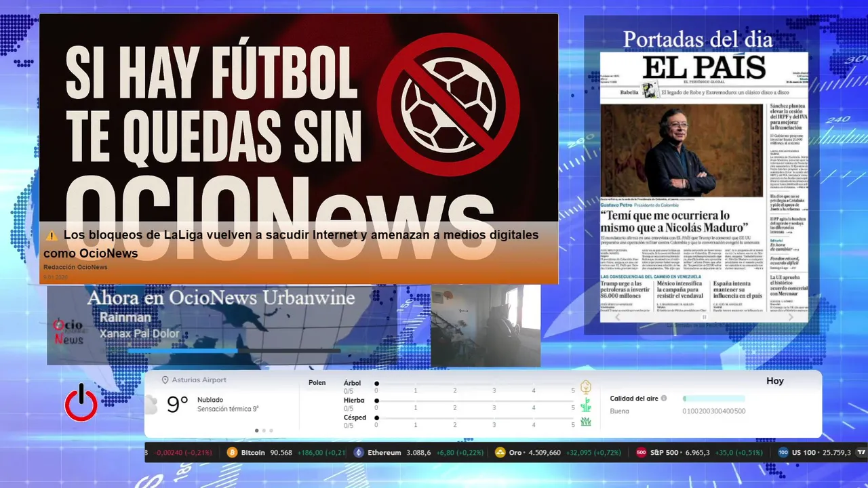Click the Polen section label

[x=317, y=383]
